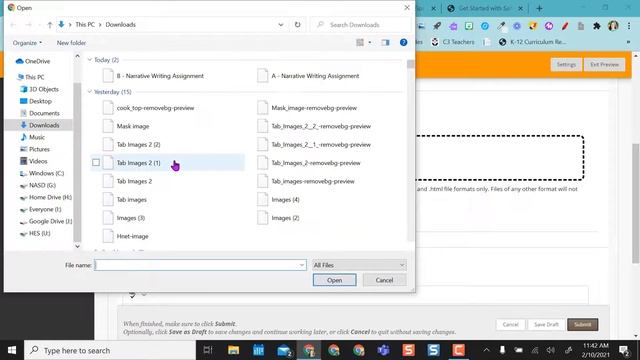640x360 pixels.
Task: Open the view options dropdown arrow
Action: [x=370, y=42]
